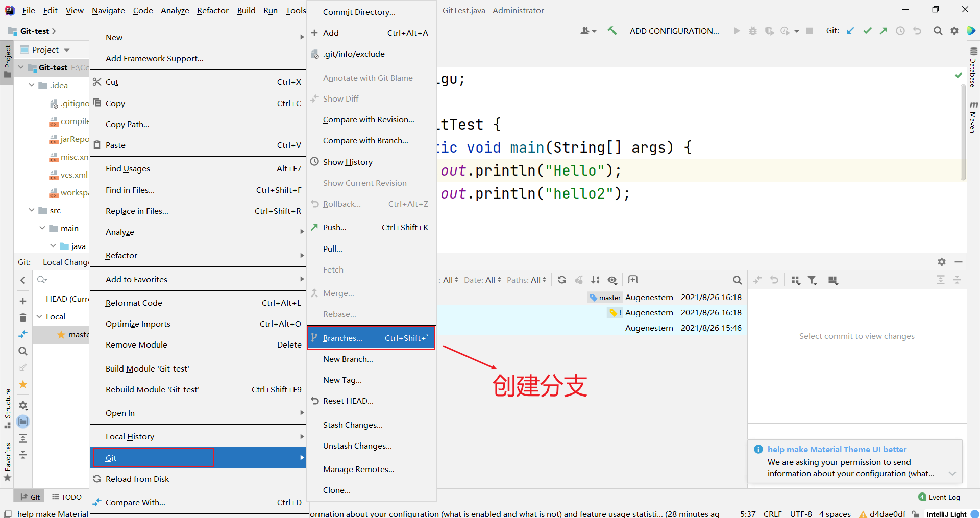The height and width of the screenshot is (518, 980).
Task: Collapse branches pane with back arrow
Action: [23, 280]
